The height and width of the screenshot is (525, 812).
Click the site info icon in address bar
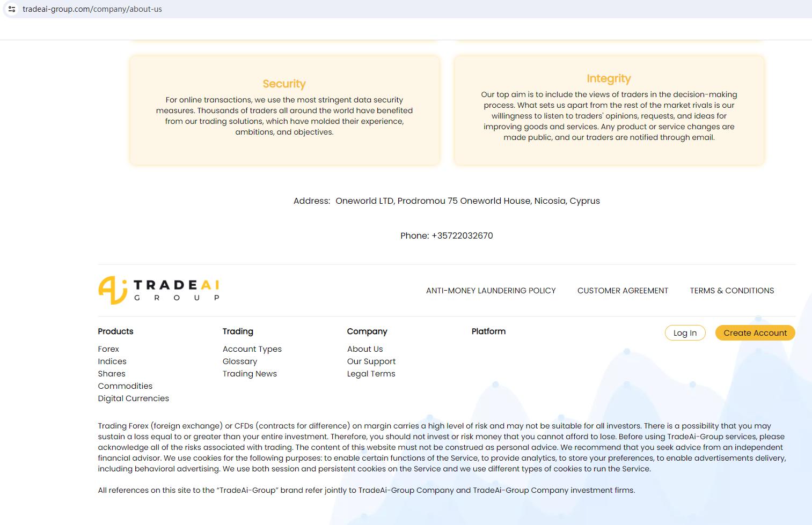click(12, 9)
